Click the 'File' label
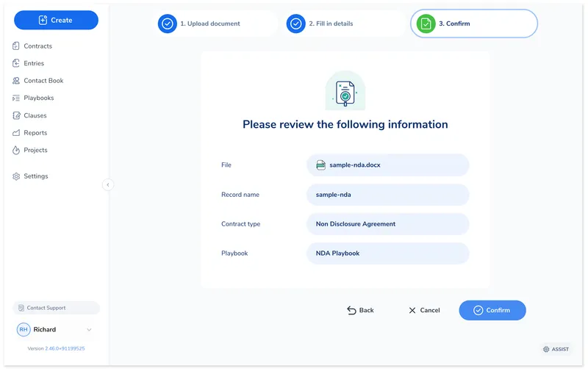The height and width of the screenshot is (371, 588). click(226, 165)
